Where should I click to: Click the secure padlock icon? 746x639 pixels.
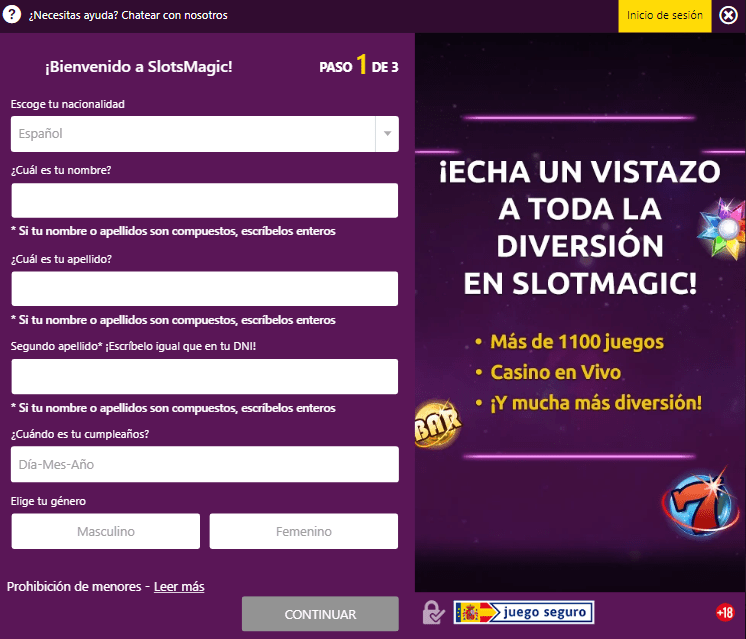point(433,612)
